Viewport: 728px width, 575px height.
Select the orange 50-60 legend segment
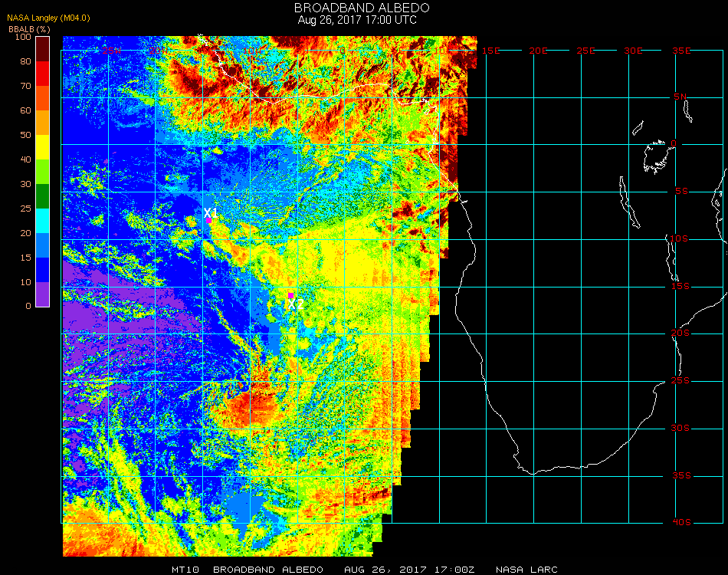tap(43, 123)
